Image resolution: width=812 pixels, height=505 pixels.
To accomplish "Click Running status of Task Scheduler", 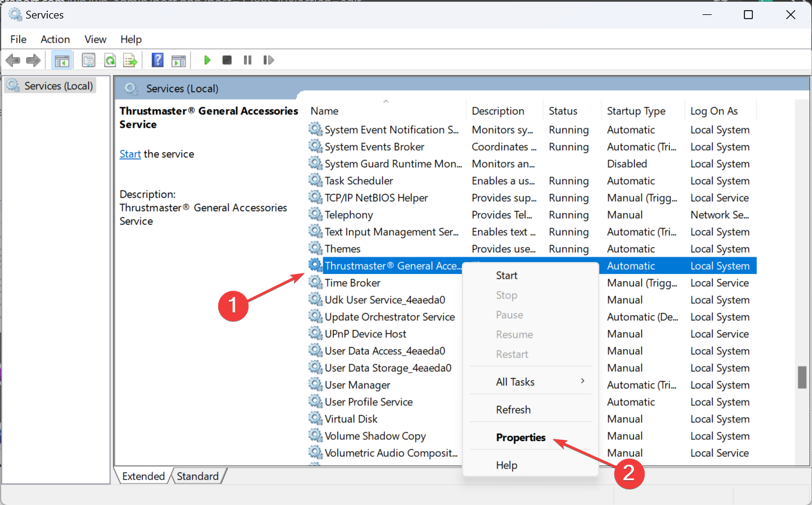I will [569, 180].
